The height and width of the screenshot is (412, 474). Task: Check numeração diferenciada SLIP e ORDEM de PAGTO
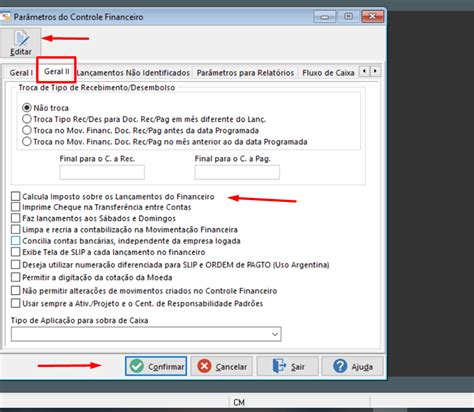pyautogui.click(x=16, y=265)
